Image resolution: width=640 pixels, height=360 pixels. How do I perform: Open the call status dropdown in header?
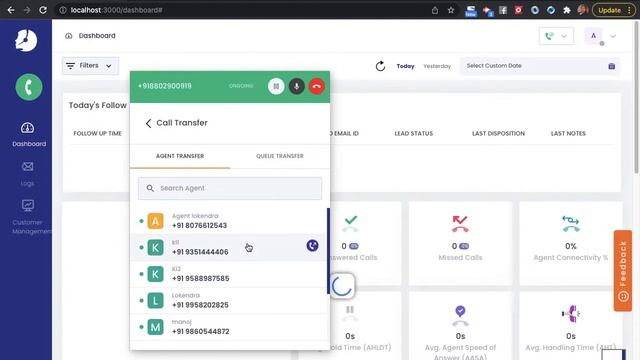[x=556, y=36]
